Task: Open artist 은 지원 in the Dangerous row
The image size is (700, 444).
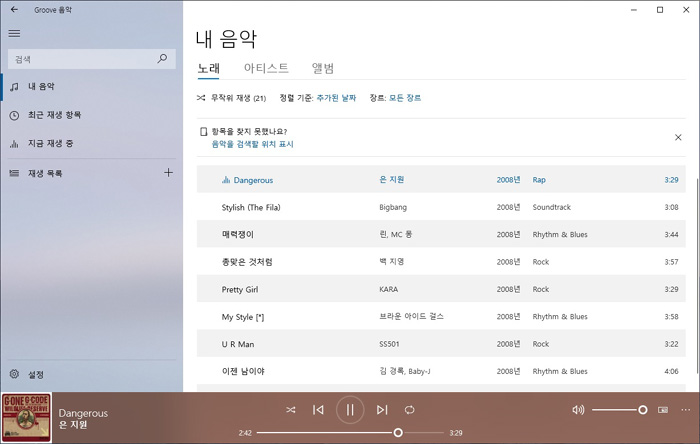Action: pyautogui.click(x=392, y=179)
